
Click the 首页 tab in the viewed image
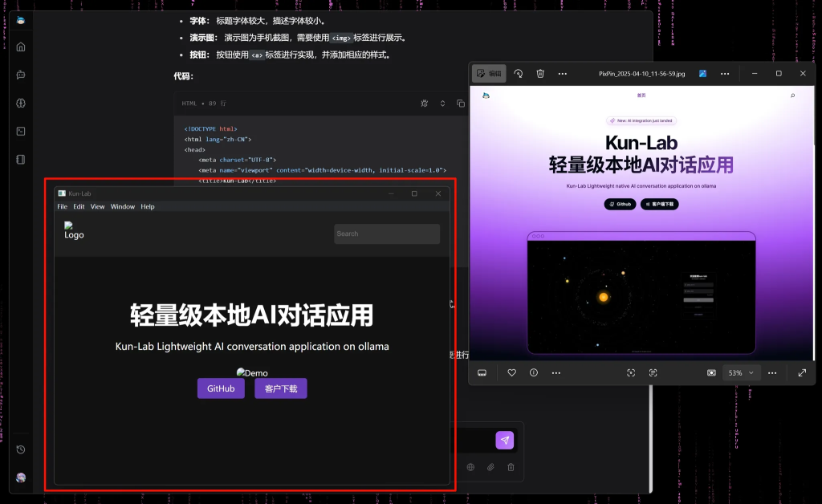641,96
